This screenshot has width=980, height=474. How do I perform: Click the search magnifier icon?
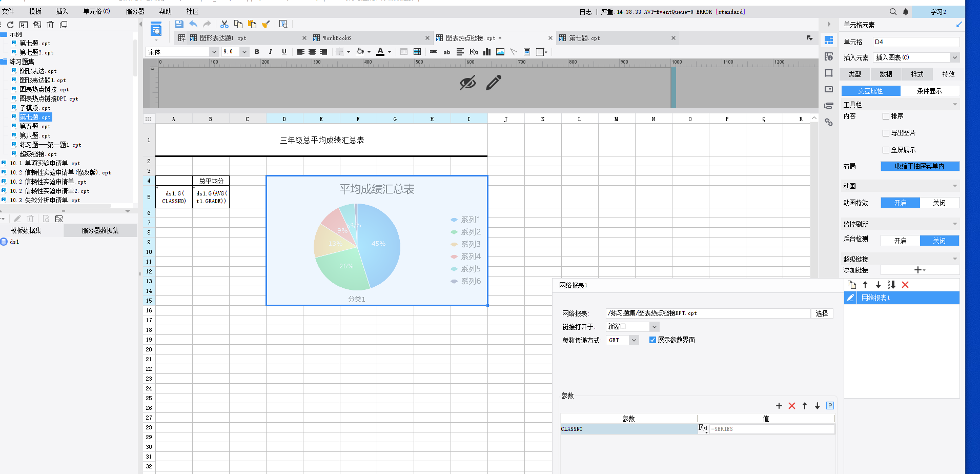893,11
